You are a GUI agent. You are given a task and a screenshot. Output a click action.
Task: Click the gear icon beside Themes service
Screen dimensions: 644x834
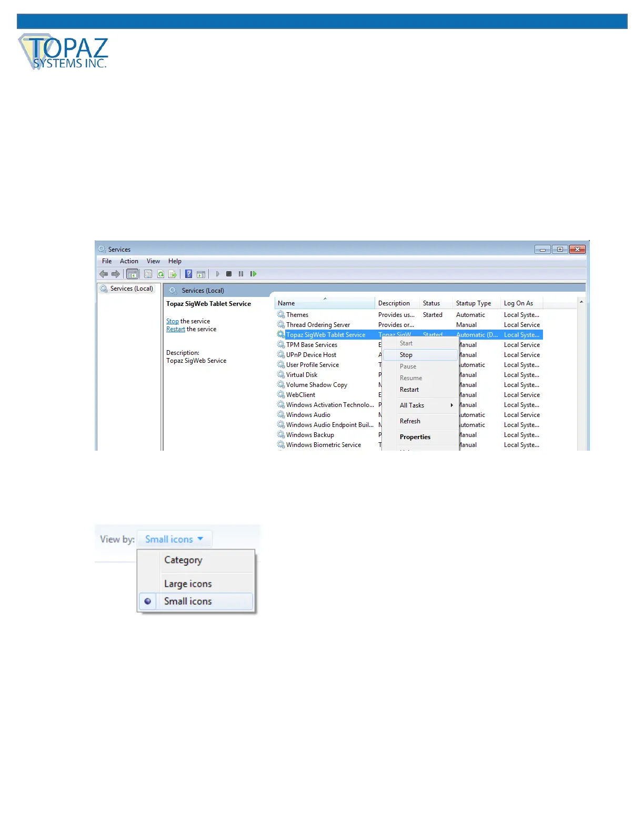tap(281, 314)
